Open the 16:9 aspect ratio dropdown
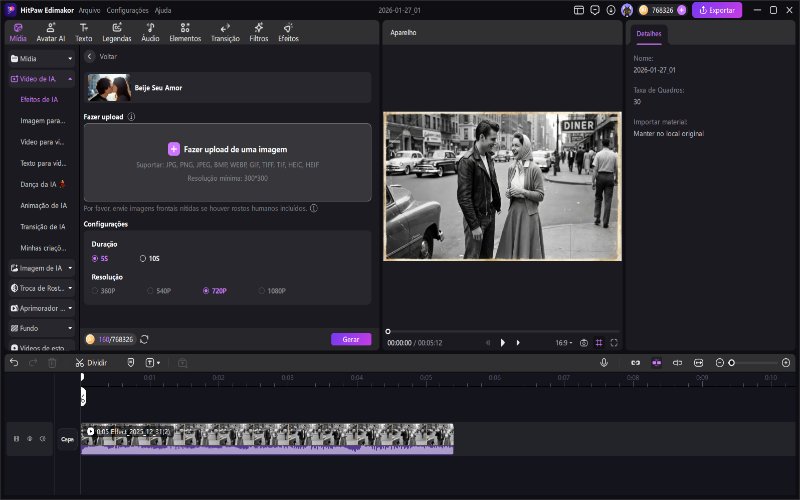 pos(565,343)
